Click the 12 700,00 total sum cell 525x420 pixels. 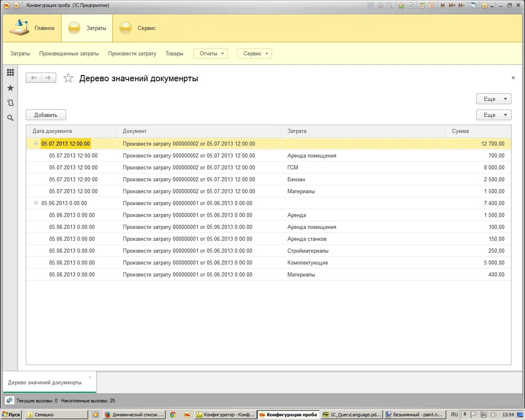478,144
